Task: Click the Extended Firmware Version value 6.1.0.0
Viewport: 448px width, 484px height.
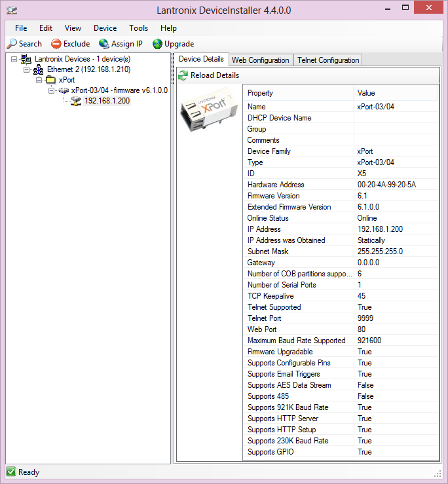Action: (368, 207)
